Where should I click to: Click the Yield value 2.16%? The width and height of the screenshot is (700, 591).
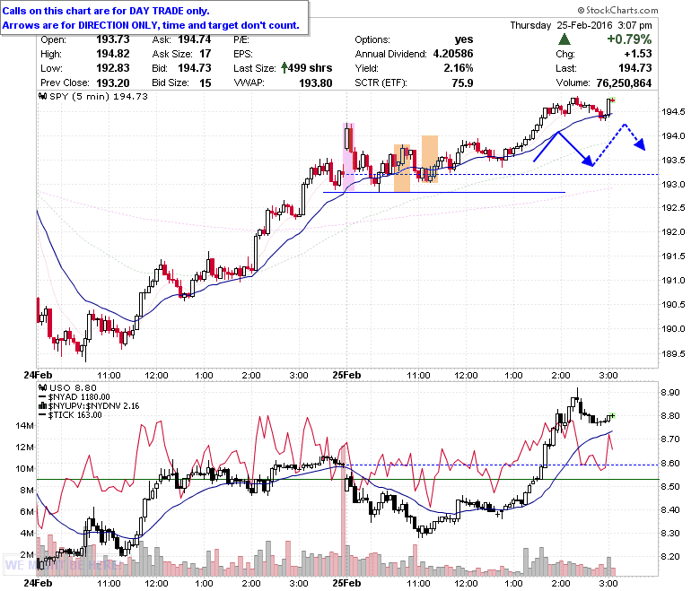pyautogui.click(x=459, y=68)
